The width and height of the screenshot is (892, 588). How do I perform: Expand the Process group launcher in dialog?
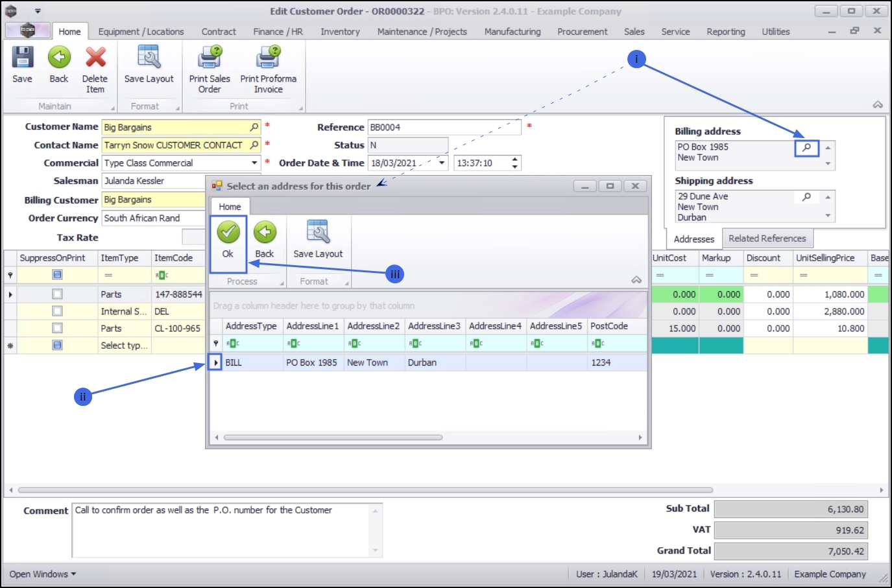click(282, 283)
